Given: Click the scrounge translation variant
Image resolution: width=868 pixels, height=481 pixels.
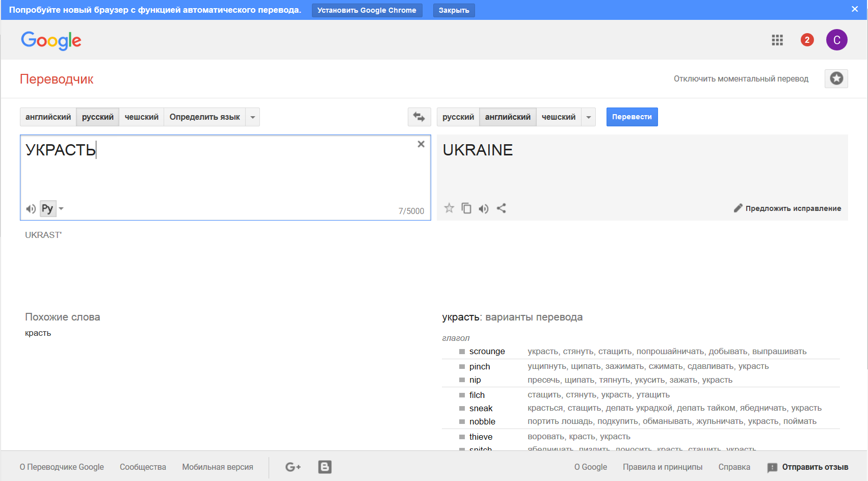Looking at the screenshot, I should (x=487, y=351).
